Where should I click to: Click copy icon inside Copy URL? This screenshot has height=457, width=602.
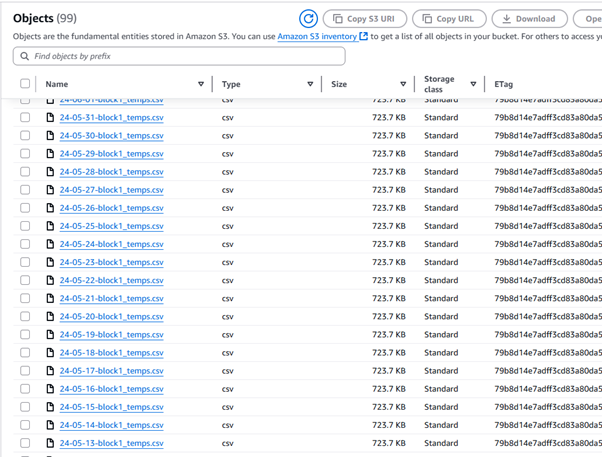pyautogui.click(x=427, y=18)
